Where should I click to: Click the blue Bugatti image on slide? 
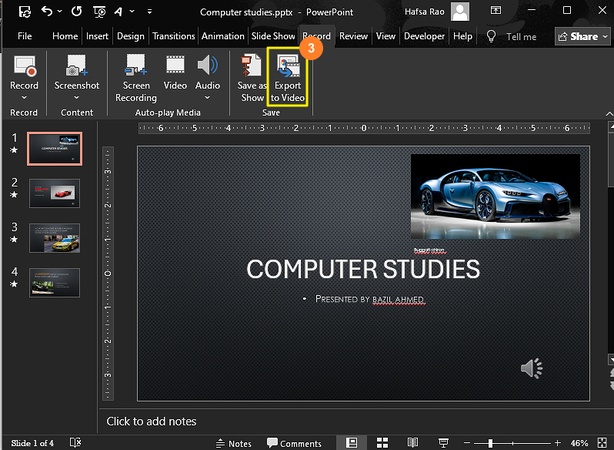pos(495,197)
